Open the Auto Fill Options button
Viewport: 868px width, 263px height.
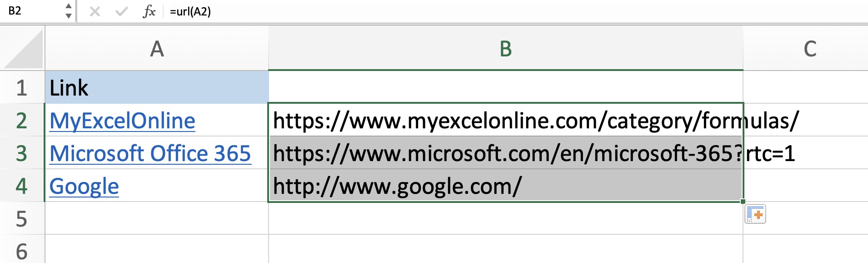pos(755,214)
